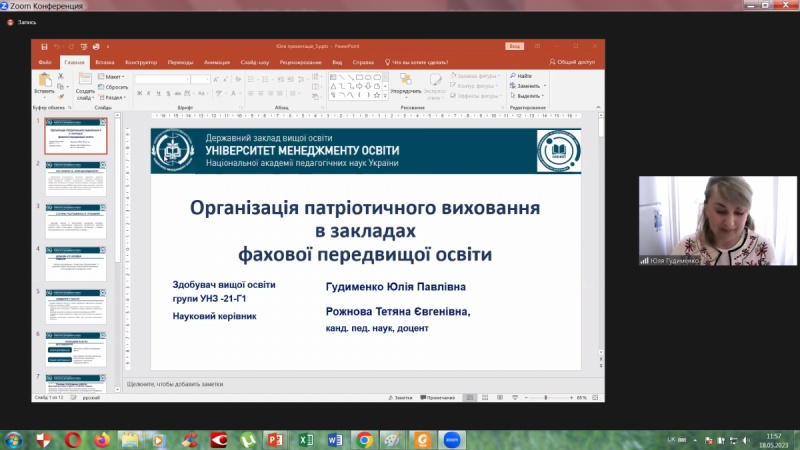Open the Animation (Анимация) ribbon tab

(217, 62)
